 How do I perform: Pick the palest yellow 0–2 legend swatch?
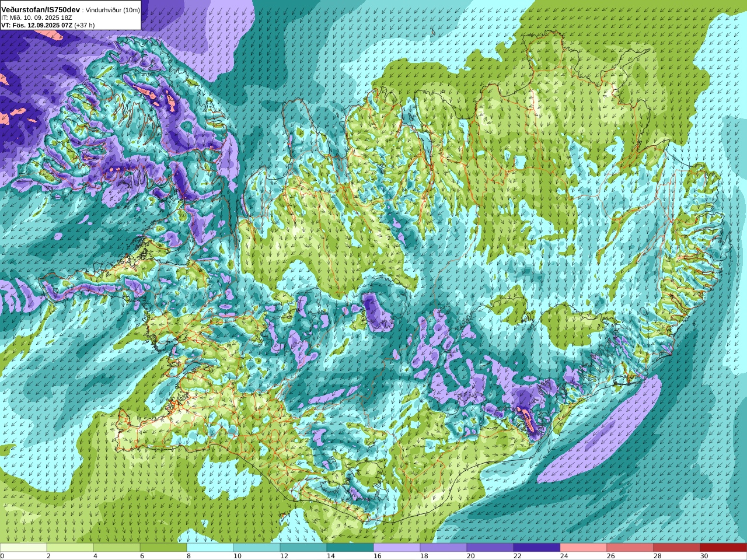(x=23, y=548)
